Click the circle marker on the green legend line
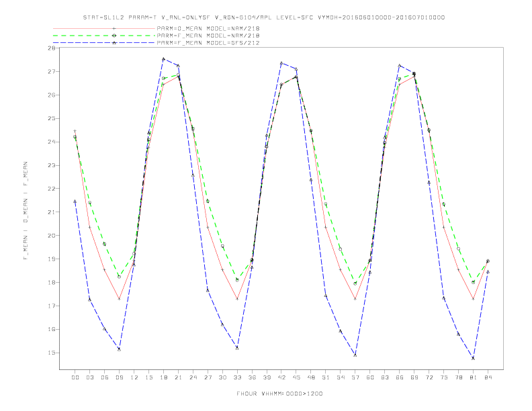532x411 pixels. pos(114,36)
